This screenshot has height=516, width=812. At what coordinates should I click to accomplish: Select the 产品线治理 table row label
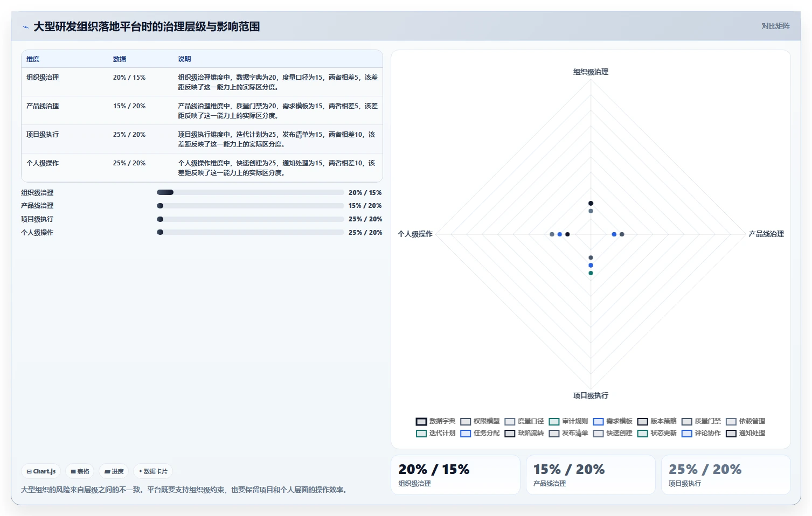tap(43, 106)
